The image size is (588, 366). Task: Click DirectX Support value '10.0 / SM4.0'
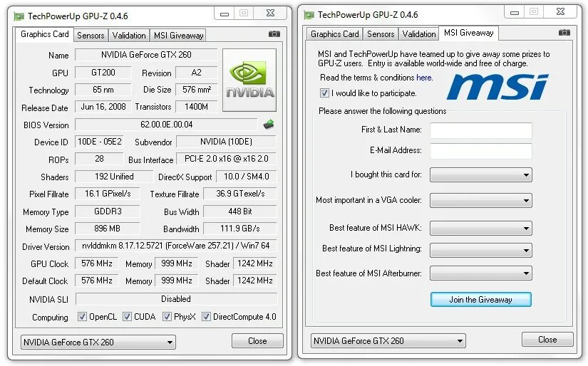(247, 177)
